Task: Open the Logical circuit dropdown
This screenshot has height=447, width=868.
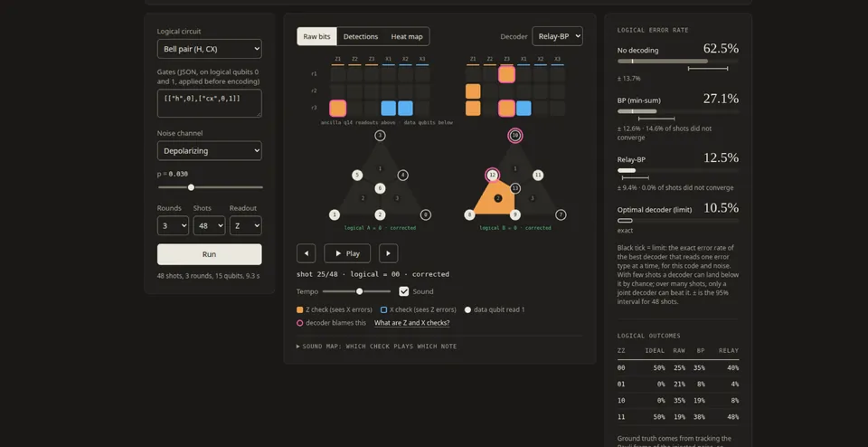Action: (209, 49)
